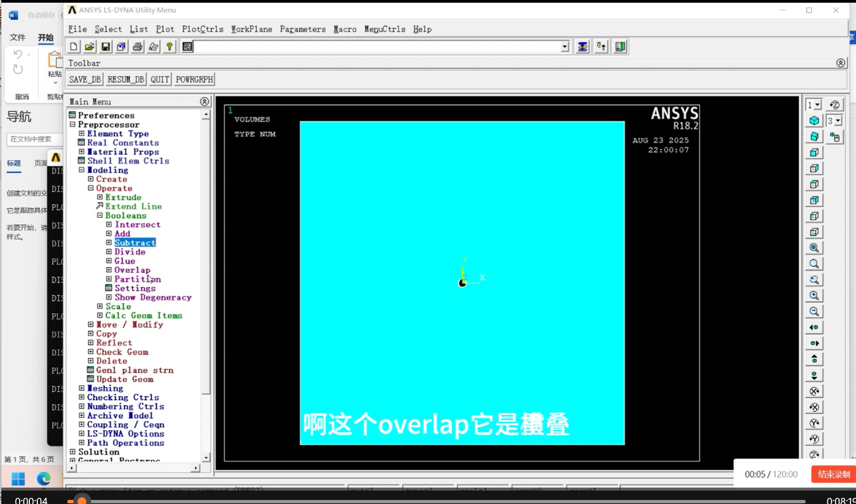Open the Contact Manager icon

pos(620,47)
